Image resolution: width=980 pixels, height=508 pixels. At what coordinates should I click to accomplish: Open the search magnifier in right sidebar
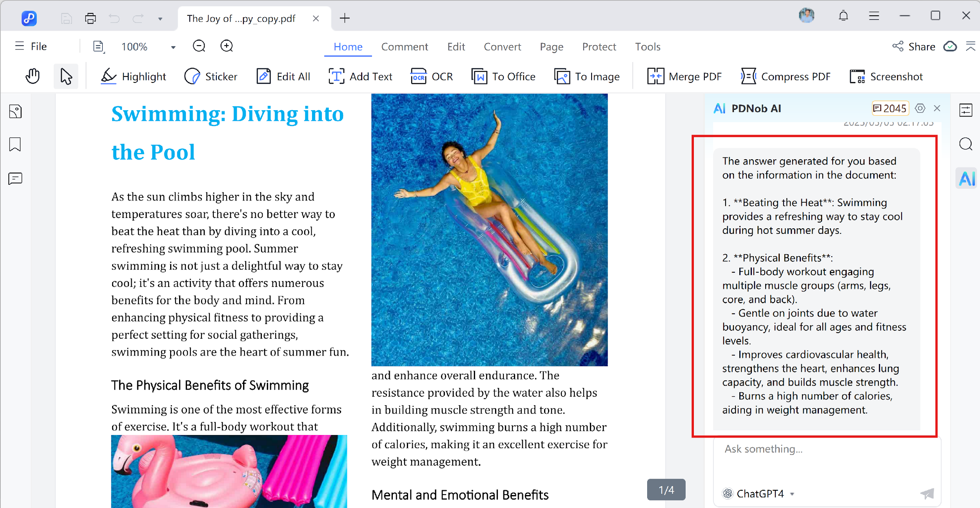965,144
